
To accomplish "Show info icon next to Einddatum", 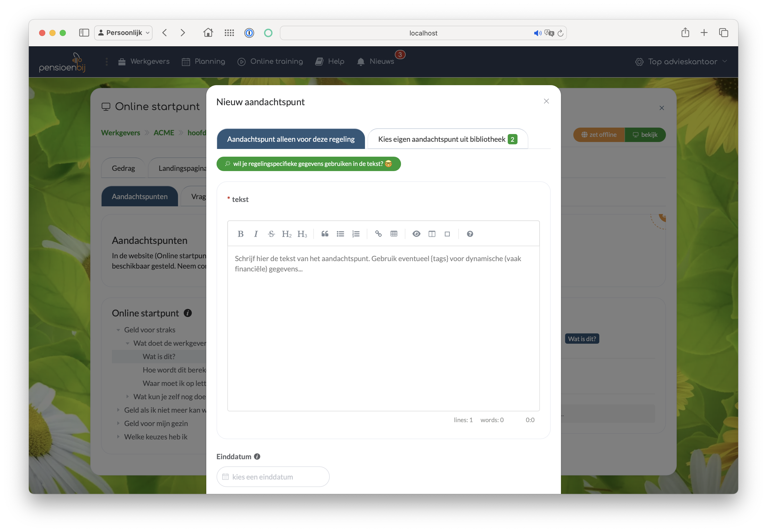I will click(x=257, y=457).
